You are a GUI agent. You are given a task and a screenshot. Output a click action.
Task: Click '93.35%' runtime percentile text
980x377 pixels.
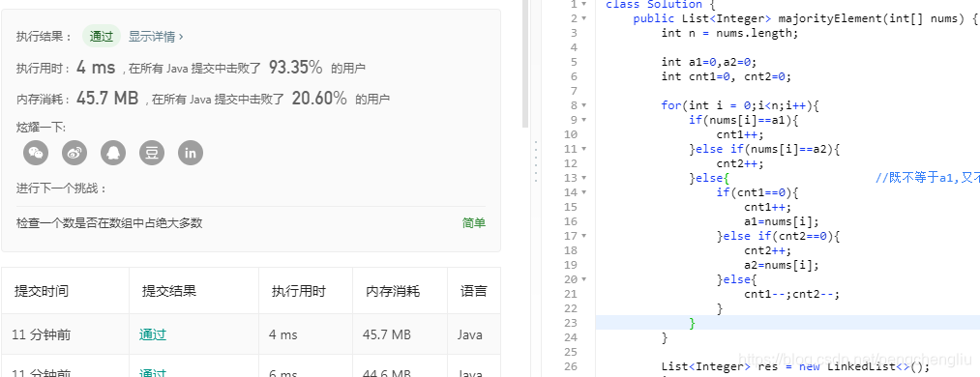tap(296, 68)
